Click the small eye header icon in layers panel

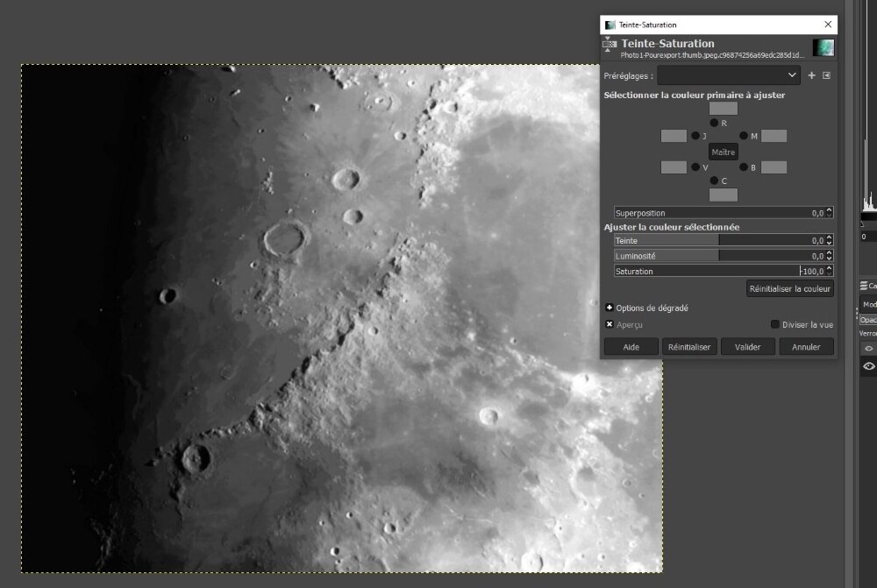tap(868, 348)
